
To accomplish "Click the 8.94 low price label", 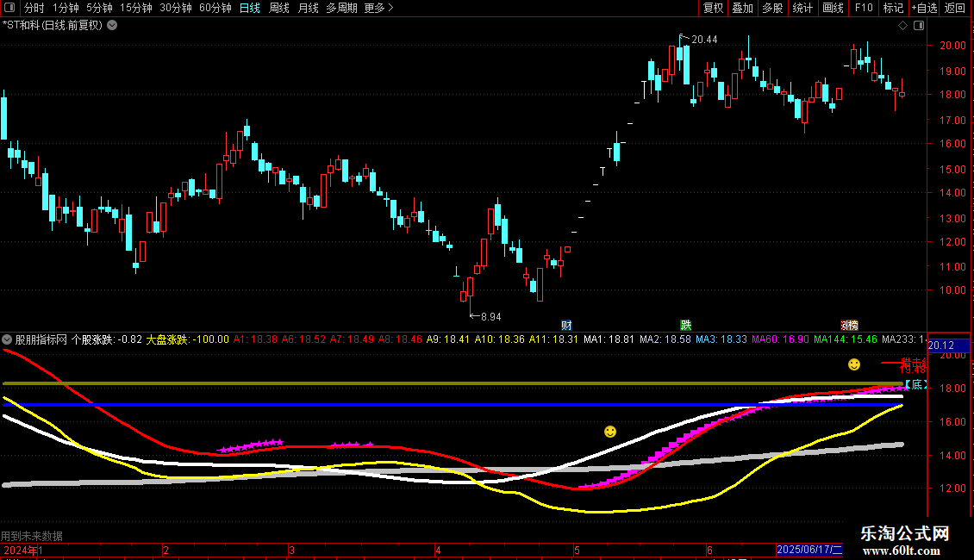I will pyautogui.click(x=490, y=317).
